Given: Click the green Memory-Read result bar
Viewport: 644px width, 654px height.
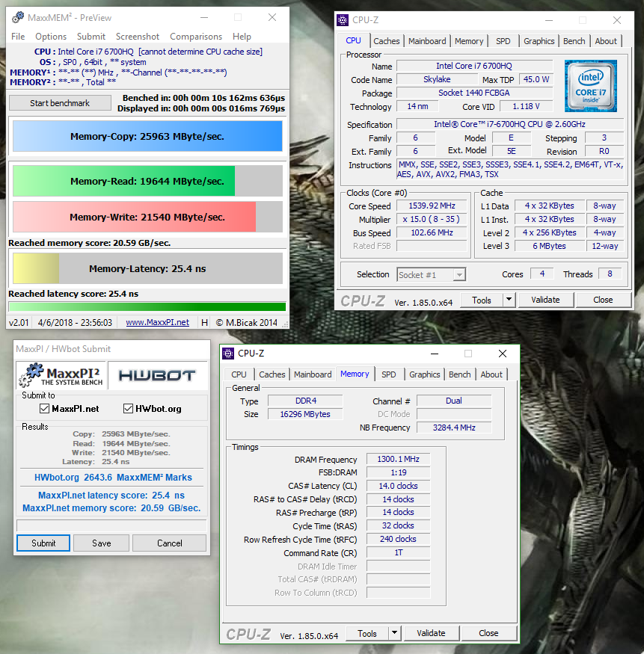Looking at the screenshot, I should (147, 181).
